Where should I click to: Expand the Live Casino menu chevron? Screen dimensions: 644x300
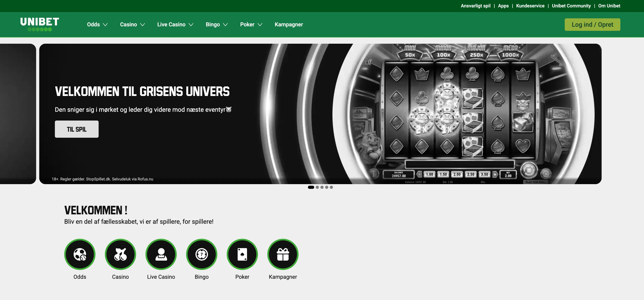coord(191,25)
